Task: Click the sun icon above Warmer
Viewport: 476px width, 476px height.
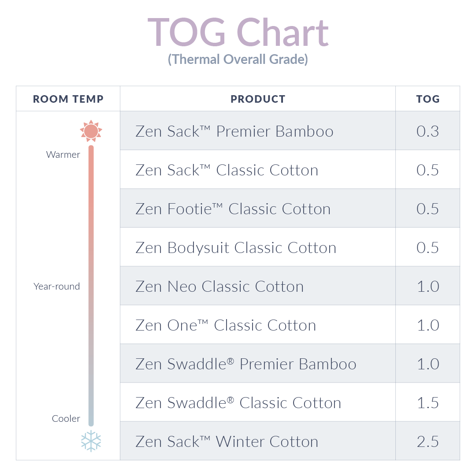Action: 91,131
